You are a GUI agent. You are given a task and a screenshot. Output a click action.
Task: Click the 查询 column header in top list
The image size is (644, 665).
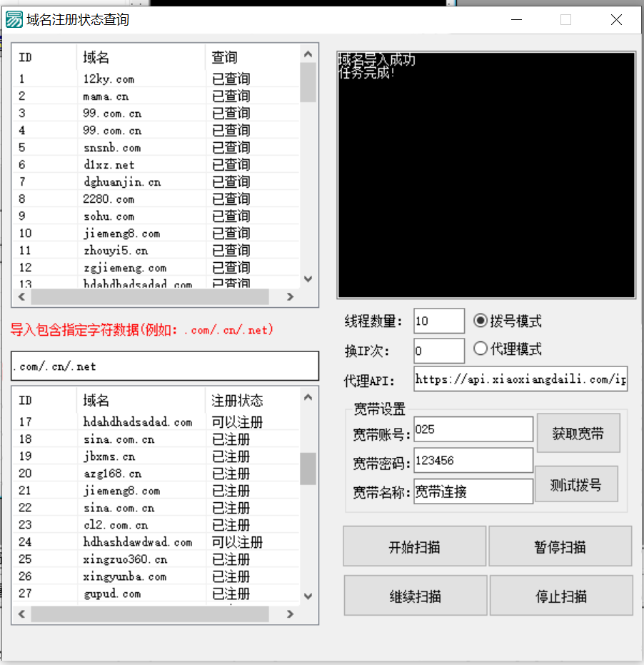pos(253,57)
